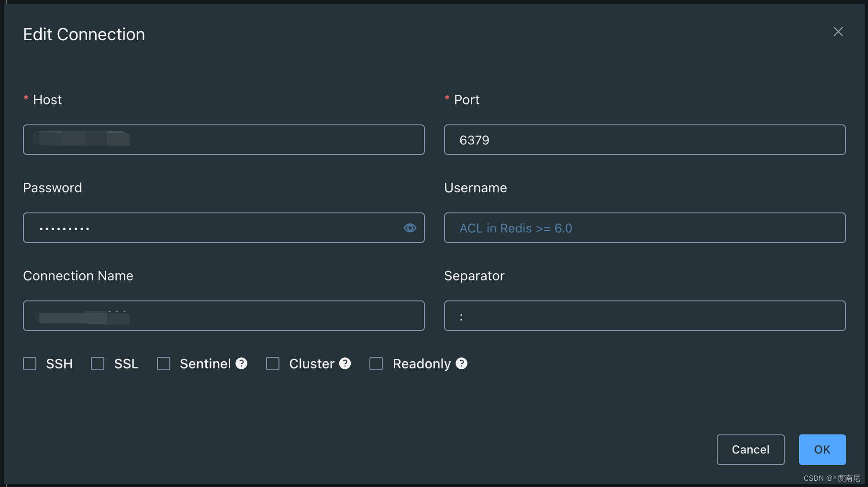Click the Password label
This screenshot has width=868, height=487.
53,188
